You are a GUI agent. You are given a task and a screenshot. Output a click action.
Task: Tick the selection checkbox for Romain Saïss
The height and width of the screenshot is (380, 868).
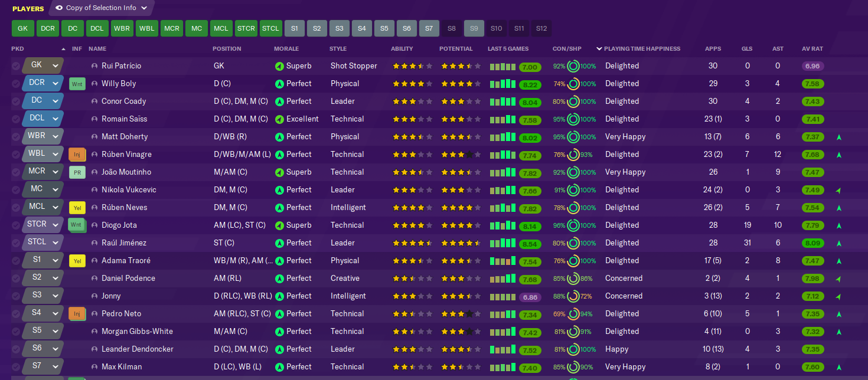pyautogui.click(x=16, y=119)
